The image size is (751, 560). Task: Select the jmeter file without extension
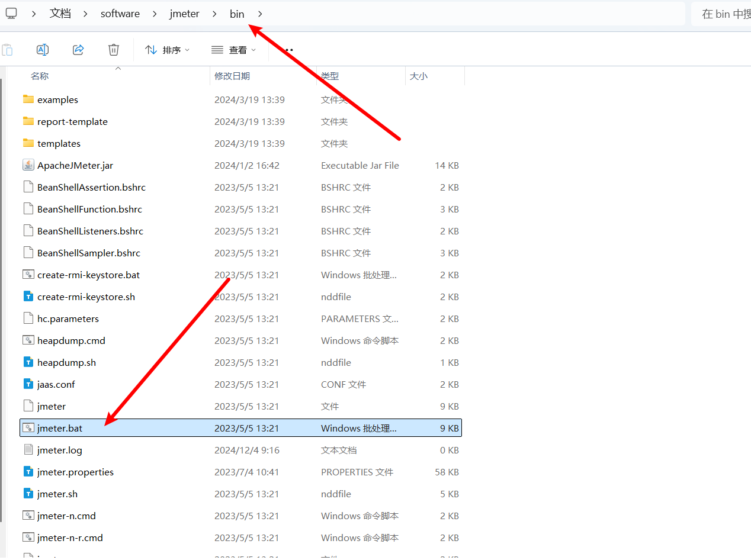pos(52,406)
